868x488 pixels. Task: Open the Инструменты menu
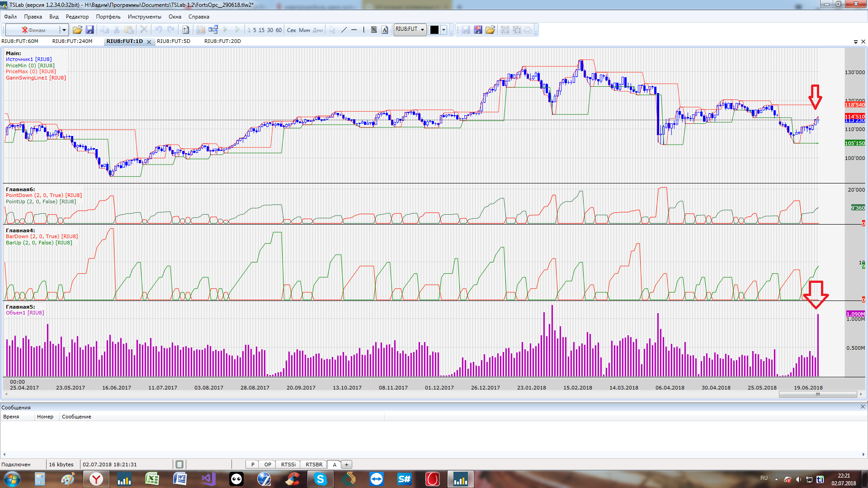point(144,17)
